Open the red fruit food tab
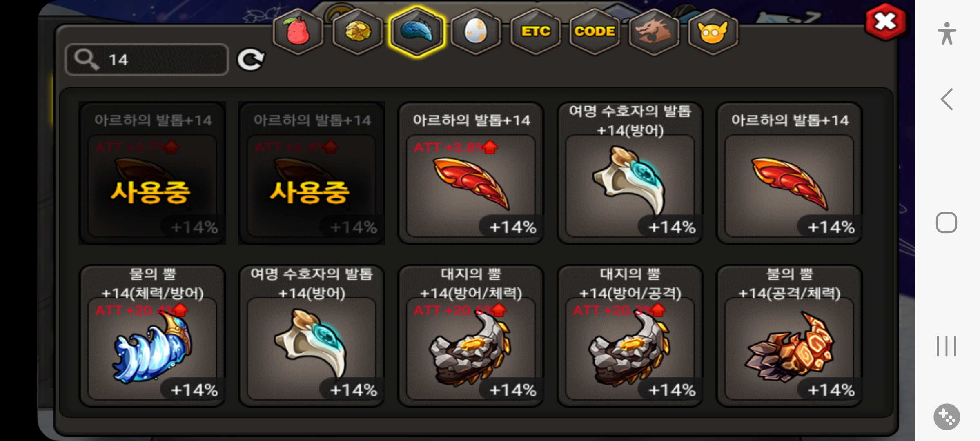 click(x=298, y=31)
